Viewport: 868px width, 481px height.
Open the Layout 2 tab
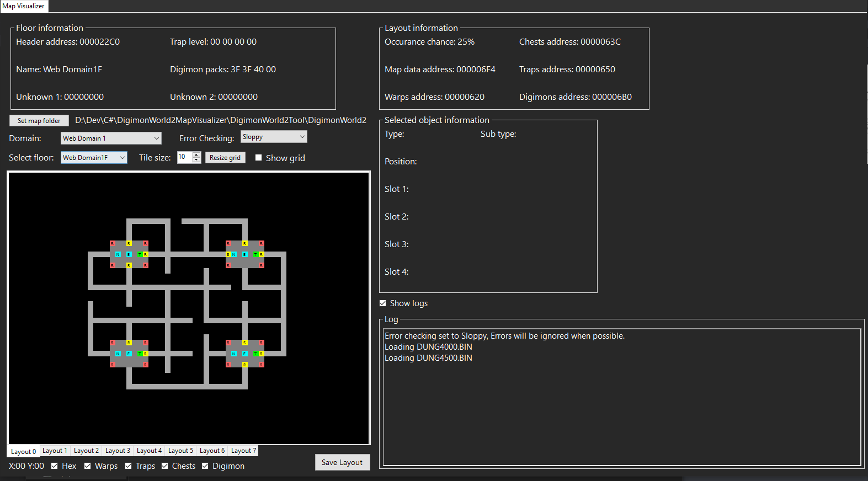click(x=86, y=451)
